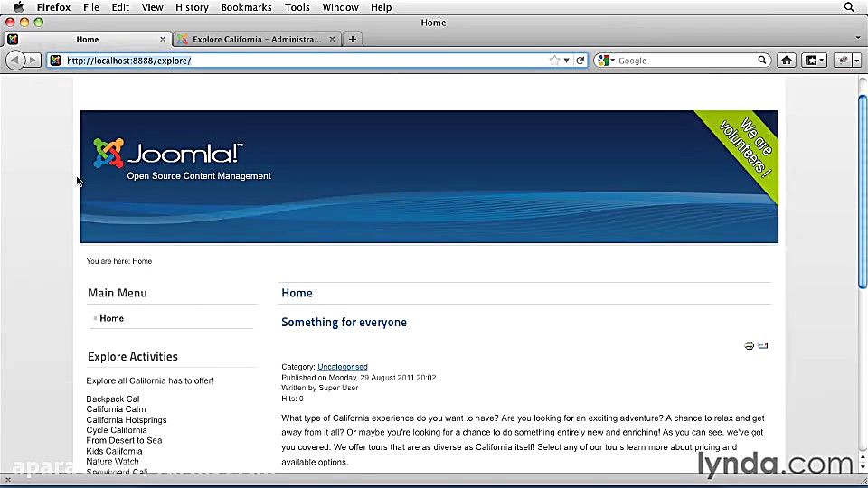Screen dimensions: 868x488
Task: Expand the bookmarks button dropdown arrow
Action: click(822, 61)
